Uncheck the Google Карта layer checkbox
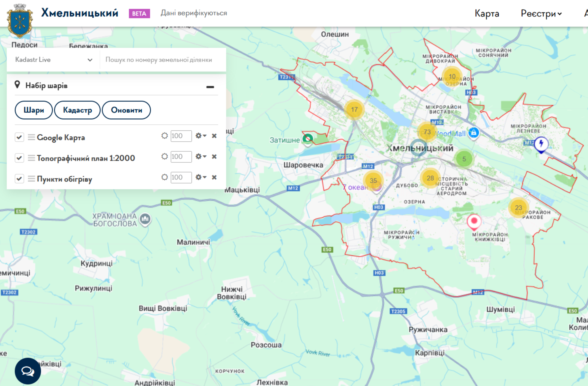588x386 pixels. click(x=19, y=137)
